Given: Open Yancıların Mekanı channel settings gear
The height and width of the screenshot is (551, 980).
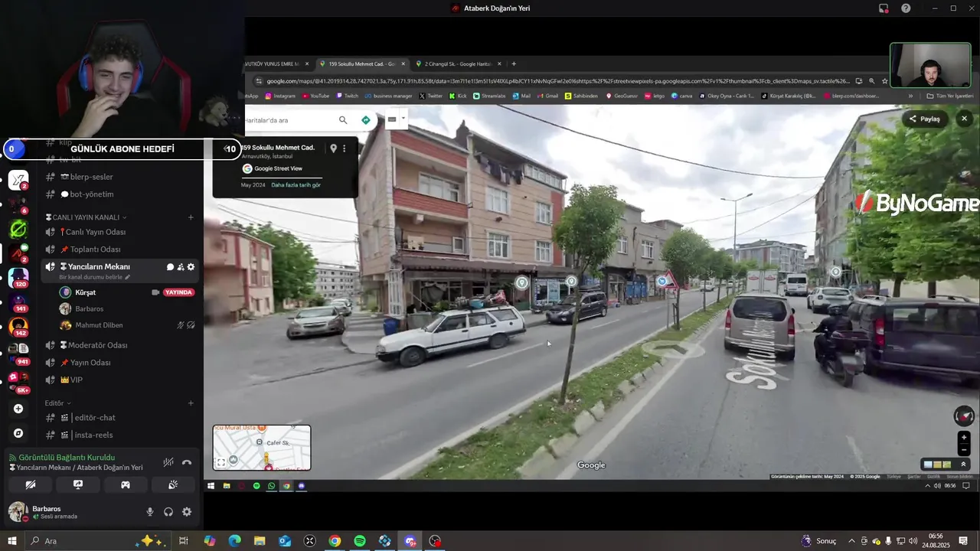Looking at the screenshot, I should coord(191,266).
